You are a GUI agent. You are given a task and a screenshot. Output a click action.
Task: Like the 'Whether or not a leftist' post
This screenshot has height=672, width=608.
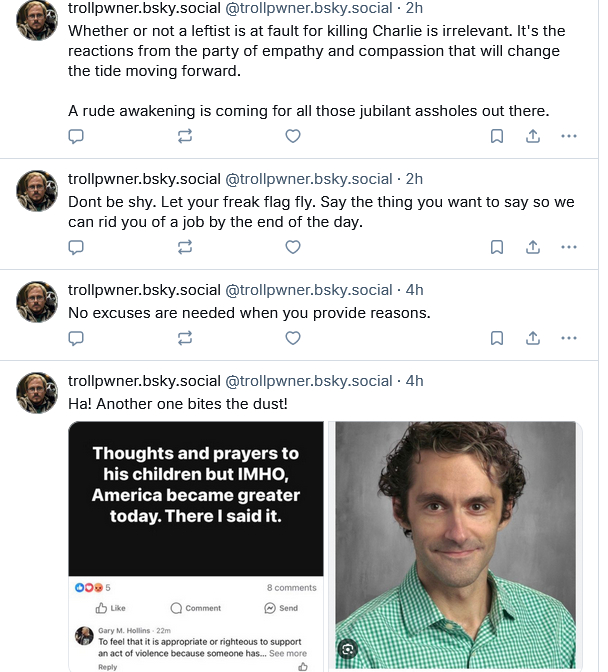293,136
